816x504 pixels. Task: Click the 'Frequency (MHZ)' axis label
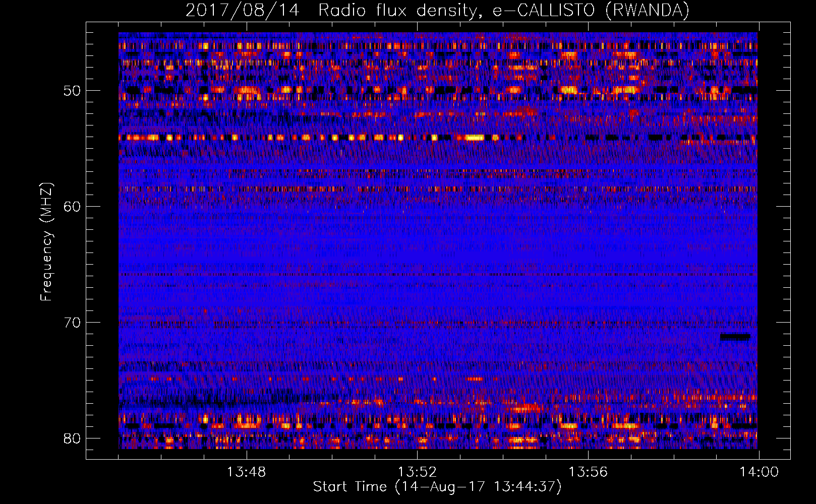(x=46, y=242)
